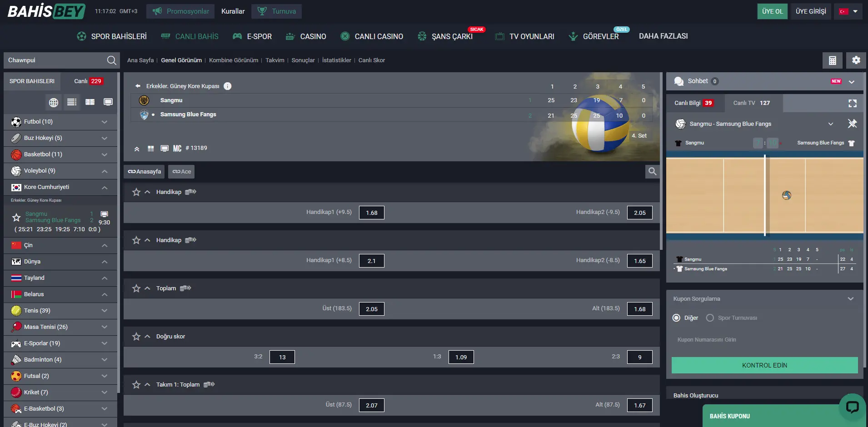
Task: Open the live chat support bubble
Action: point(852,407)
